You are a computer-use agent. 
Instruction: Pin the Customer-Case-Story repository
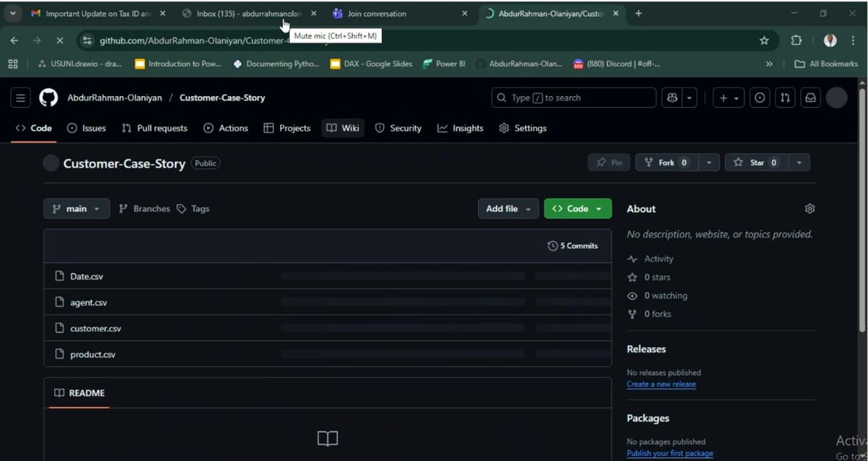coord(608,162)
